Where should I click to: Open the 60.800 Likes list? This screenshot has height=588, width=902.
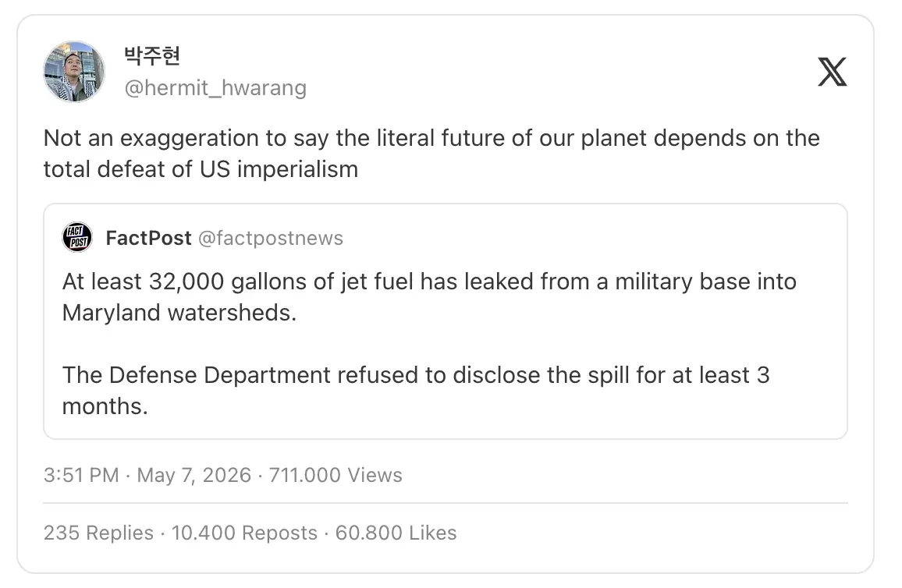pos(396,533)
